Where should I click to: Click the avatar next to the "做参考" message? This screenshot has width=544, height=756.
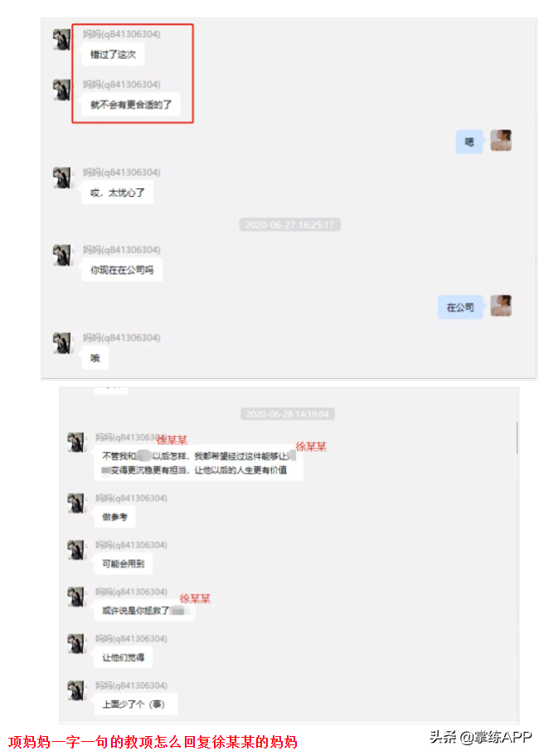point(76,503)
